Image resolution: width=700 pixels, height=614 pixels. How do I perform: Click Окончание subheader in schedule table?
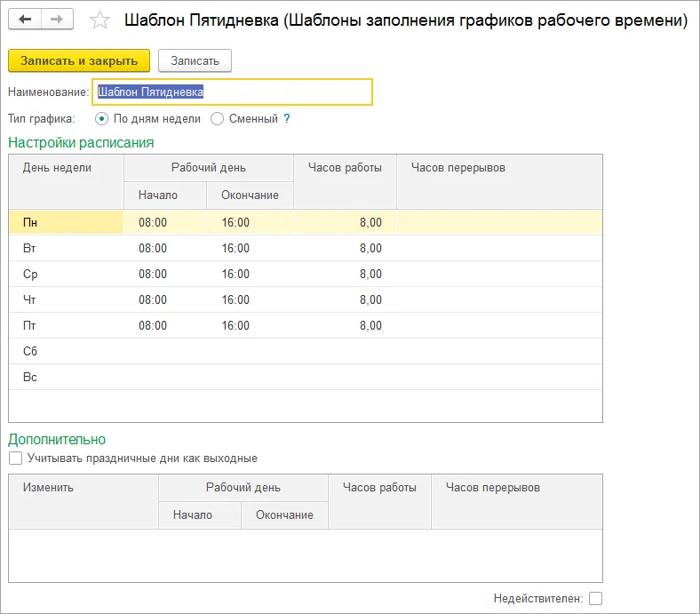pyautogui.click(x=250, y=195)
